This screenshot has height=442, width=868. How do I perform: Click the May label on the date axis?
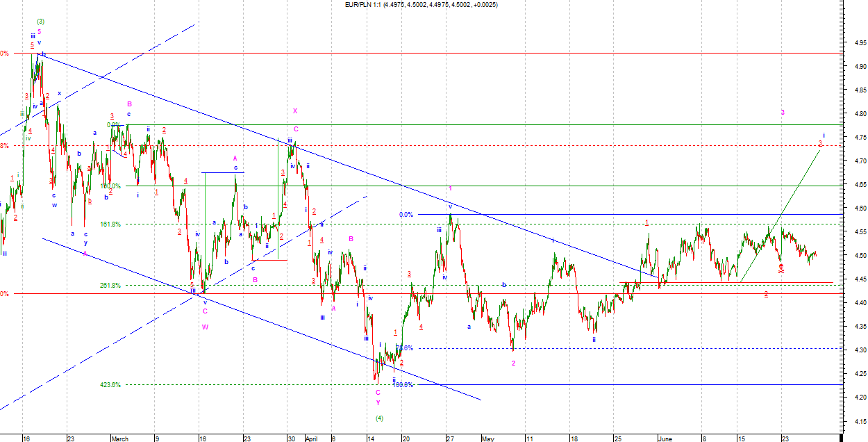coord(487,439)
